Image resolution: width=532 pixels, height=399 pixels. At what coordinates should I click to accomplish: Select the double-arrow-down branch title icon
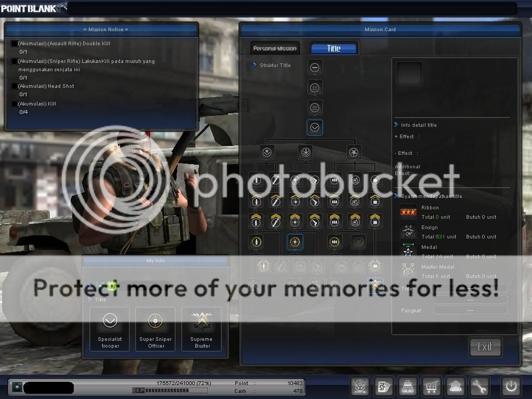(x=305, y=152)
